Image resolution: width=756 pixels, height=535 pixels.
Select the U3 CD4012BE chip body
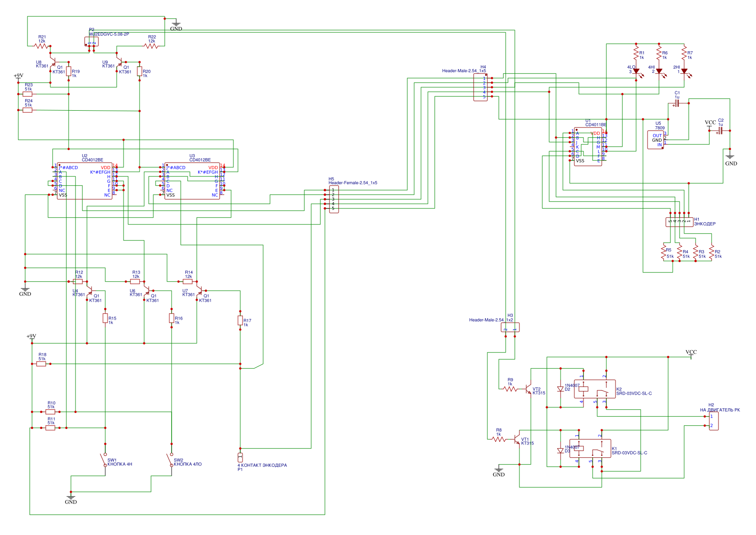192,181
